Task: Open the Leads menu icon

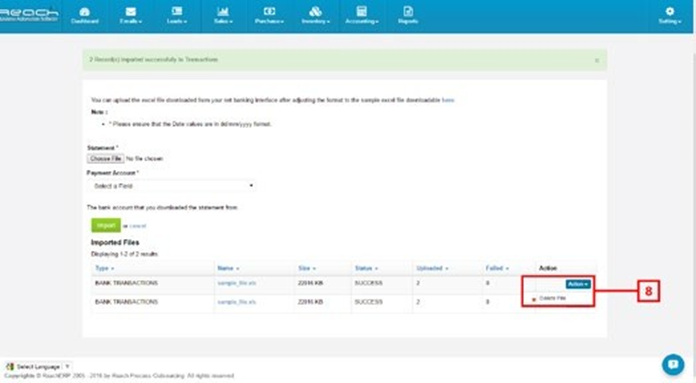Action: [177, 12]
